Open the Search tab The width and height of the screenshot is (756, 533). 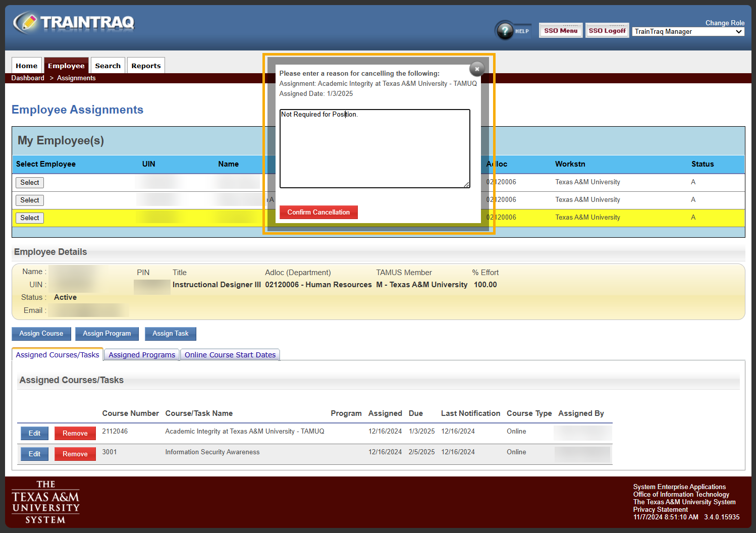[107, 65]
